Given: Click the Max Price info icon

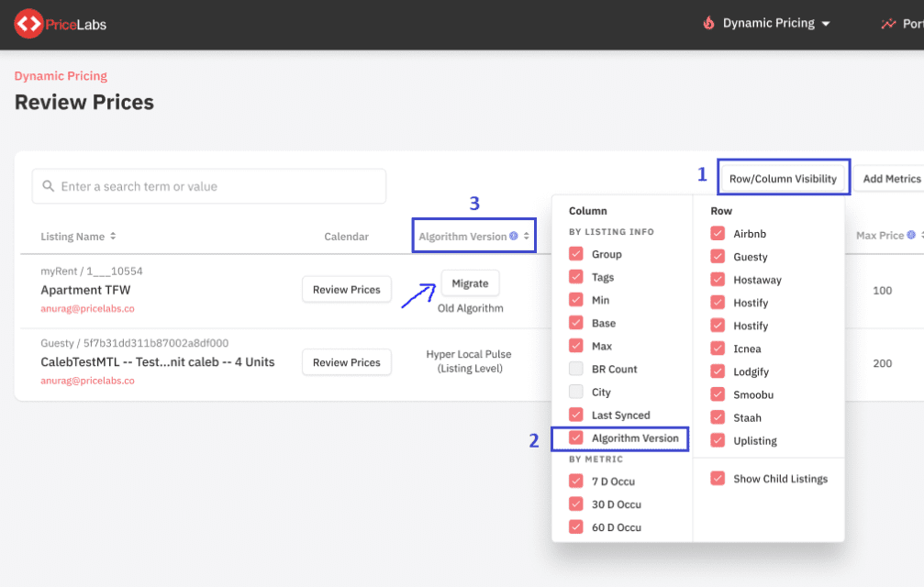Looking at the screenshot, I should pos(910,236).
